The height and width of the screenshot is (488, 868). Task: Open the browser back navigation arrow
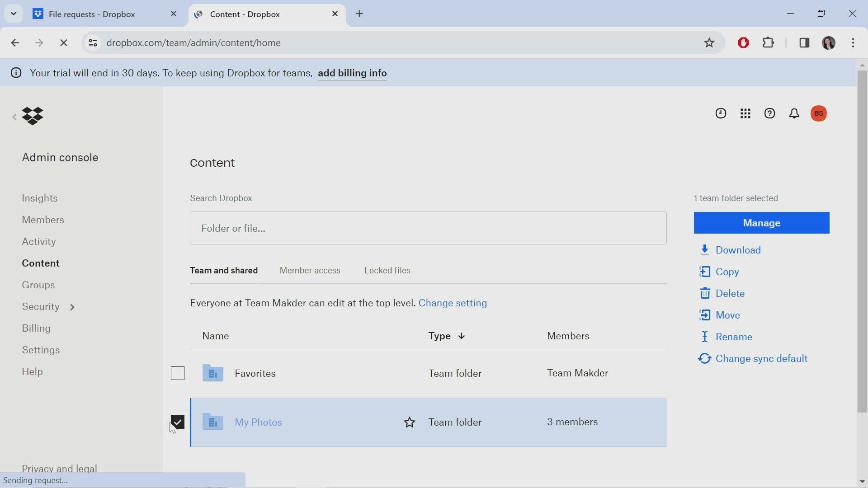click(x=15, y=42)
